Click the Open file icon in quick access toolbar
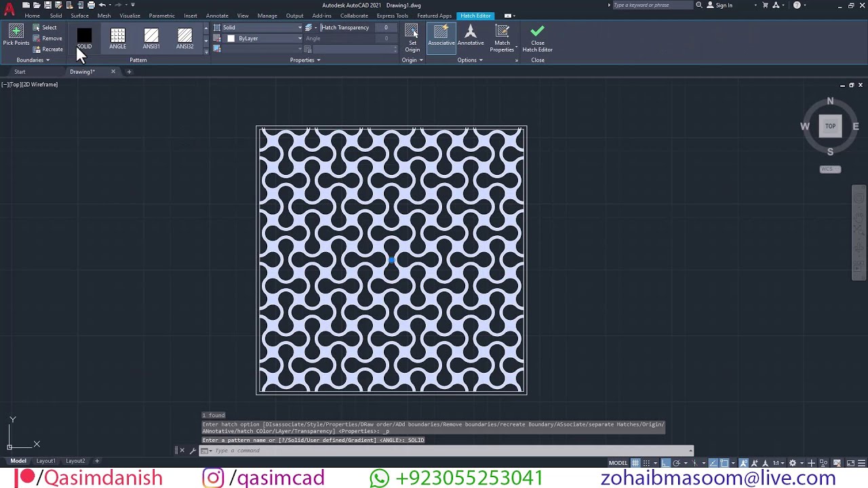 click(37, 5)
